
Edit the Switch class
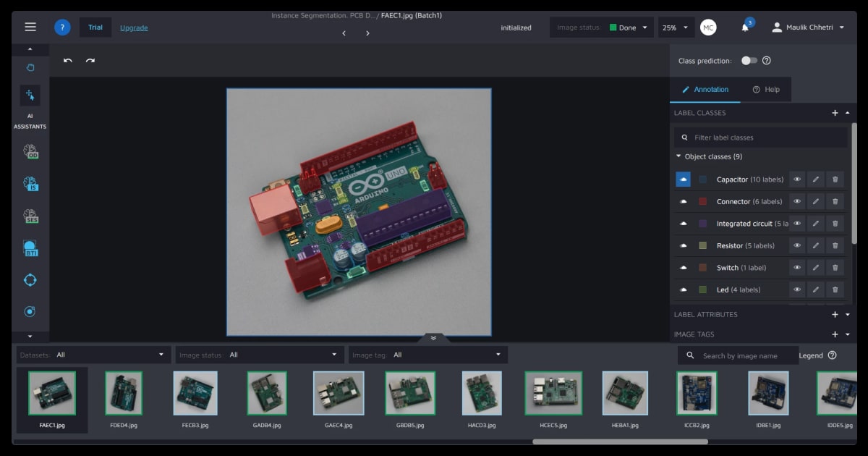[816, 268]
